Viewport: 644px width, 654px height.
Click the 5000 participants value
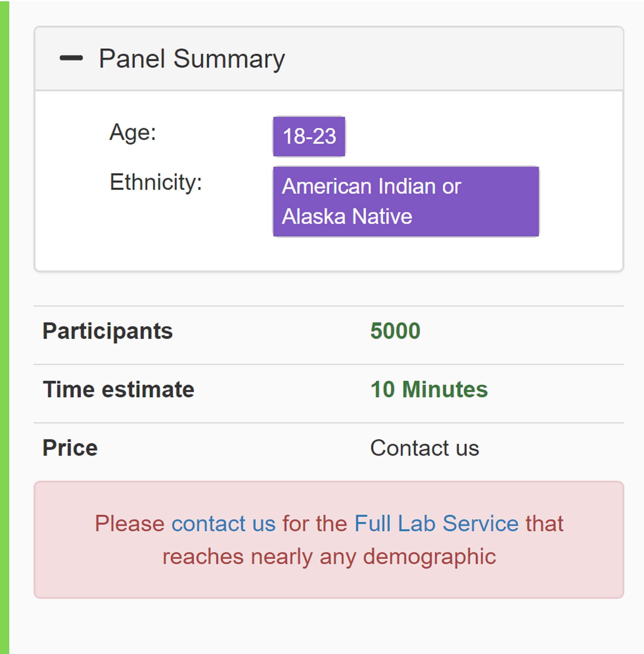point(395,331)
